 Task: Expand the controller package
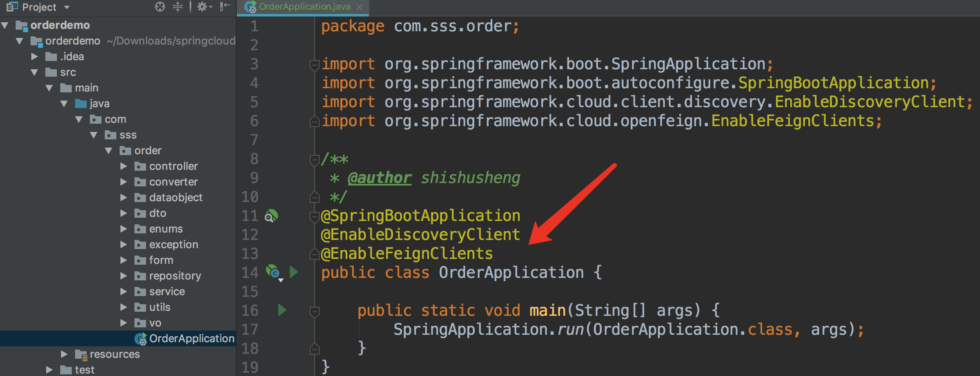point(124,166)
